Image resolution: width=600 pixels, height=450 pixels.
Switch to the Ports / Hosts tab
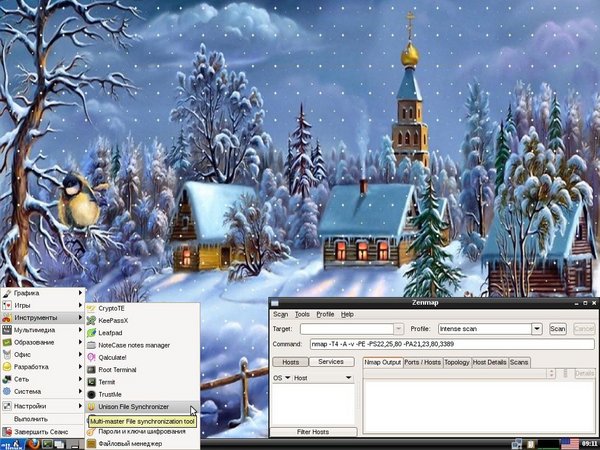pyautogui.click(x=422, y=362)
